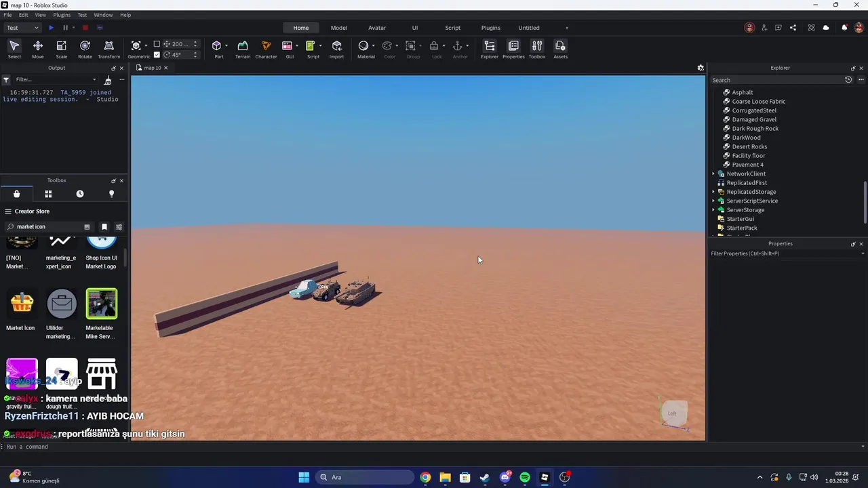This screenshot has width=868, height=488.
Task: Toggle the Toolbox ribbon button
Action: (x=537, y=49)
